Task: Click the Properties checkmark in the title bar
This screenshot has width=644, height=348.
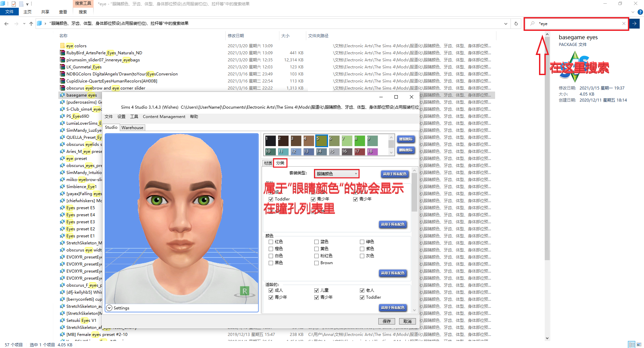Action: coord(14,4)
